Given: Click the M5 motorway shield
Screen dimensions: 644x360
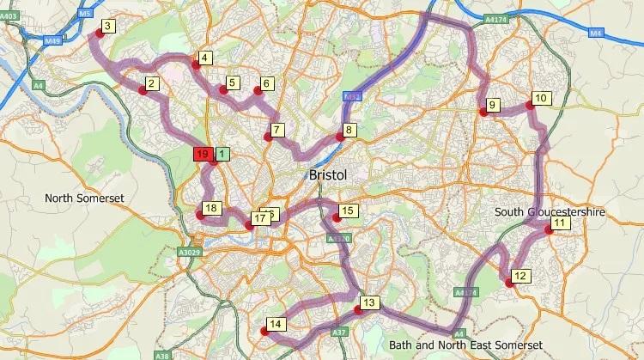Looking at the screenshot, I should [85, 14].
